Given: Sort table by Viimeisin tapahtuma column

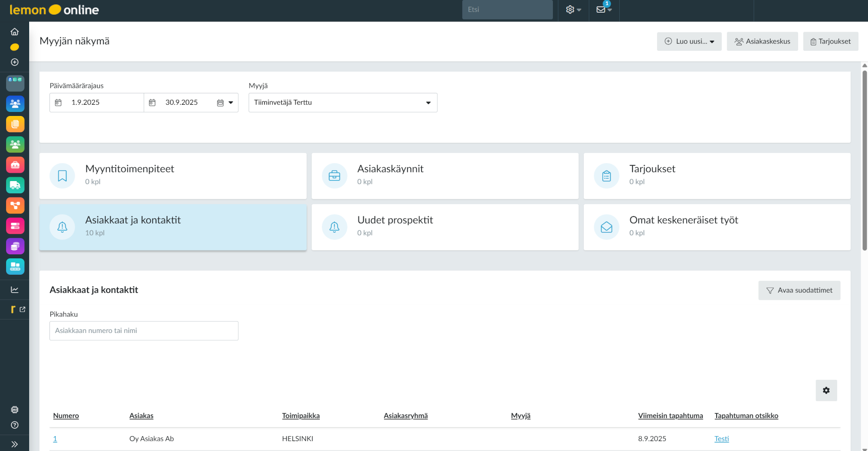Looking at the screenshot, I should tap(670, 415).
